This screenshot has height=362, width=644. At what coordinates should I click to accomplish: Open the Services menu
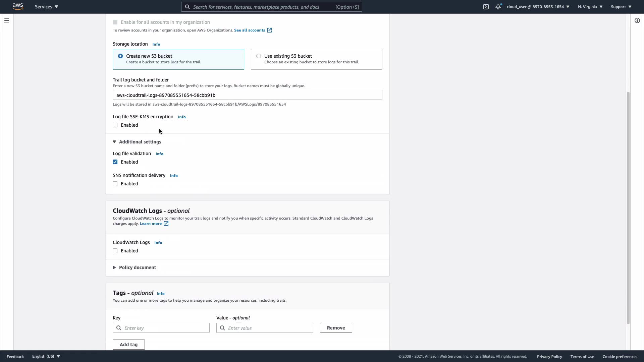(46, 7)
